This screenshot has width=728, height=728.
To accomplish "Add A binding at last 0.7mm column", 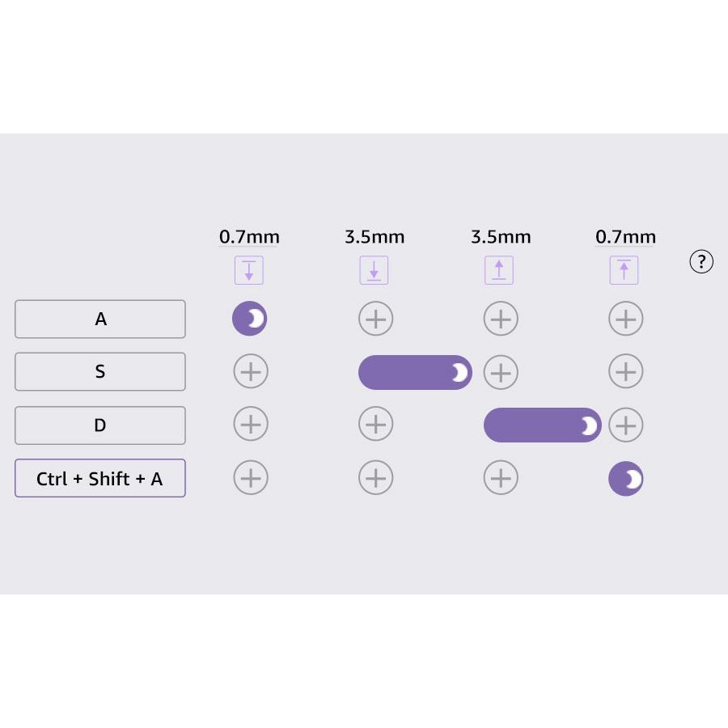I will (626, 320).
